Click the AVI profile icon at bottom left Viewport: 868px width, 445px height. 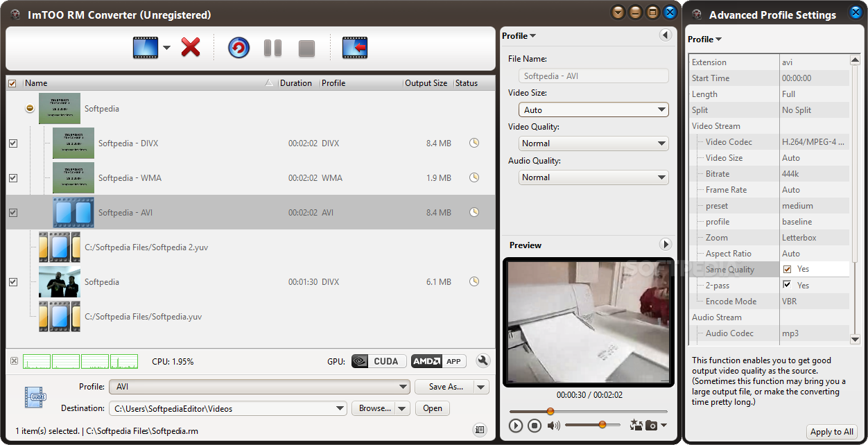(x=35, y=396)
